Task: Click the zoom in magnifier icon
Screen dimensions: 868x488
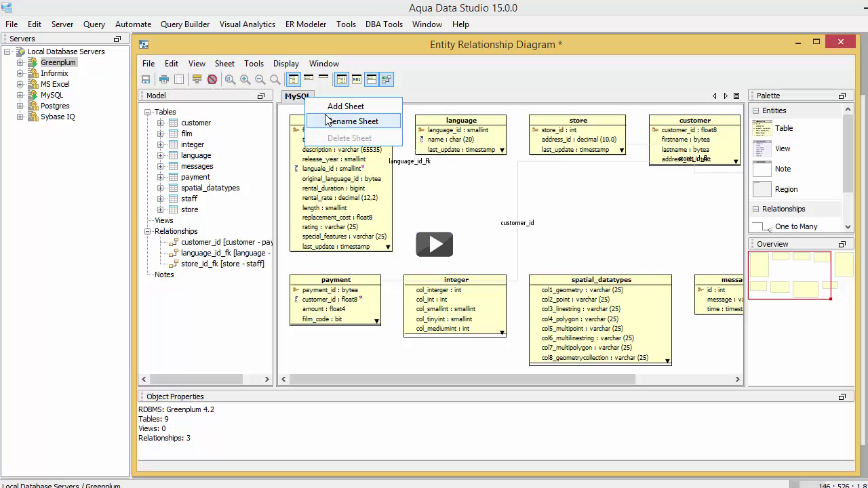Action: coord(245,79)
